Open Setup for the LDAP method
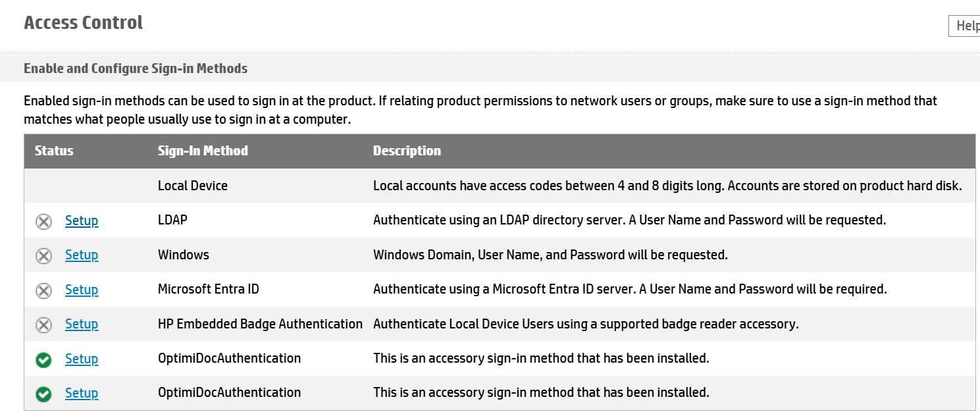The image size is (980, 416). coord(82,221)
